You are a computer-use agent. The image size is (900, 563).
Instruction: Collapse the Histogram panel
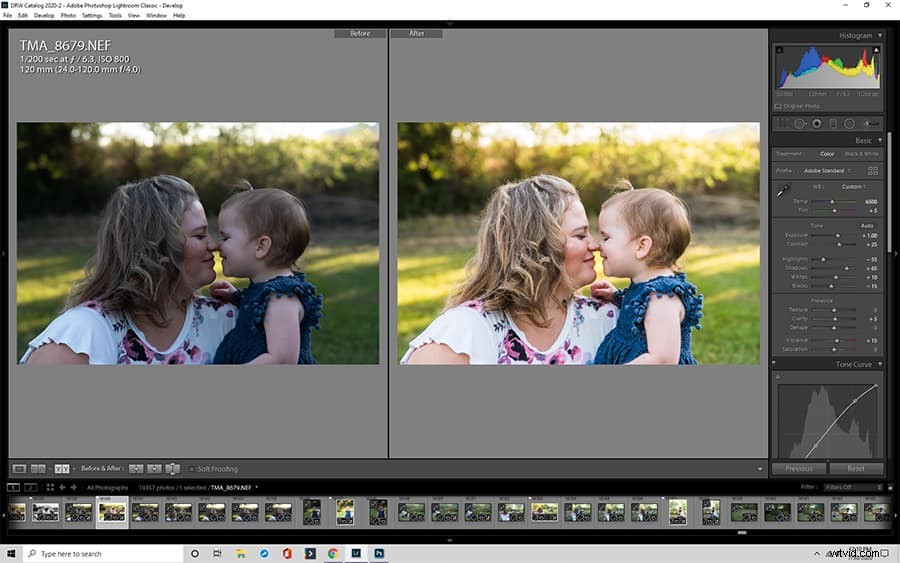(x=880, y=36)
